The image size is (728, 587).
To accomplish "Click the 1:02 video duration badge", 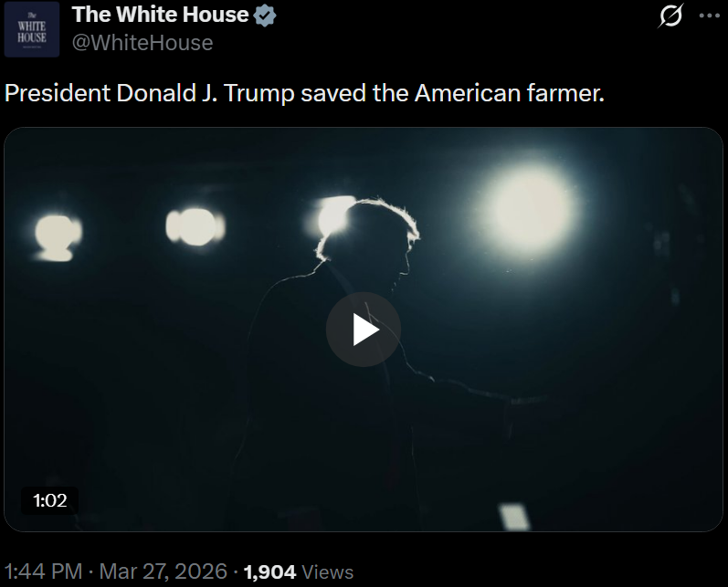I will tap(50, 500).
